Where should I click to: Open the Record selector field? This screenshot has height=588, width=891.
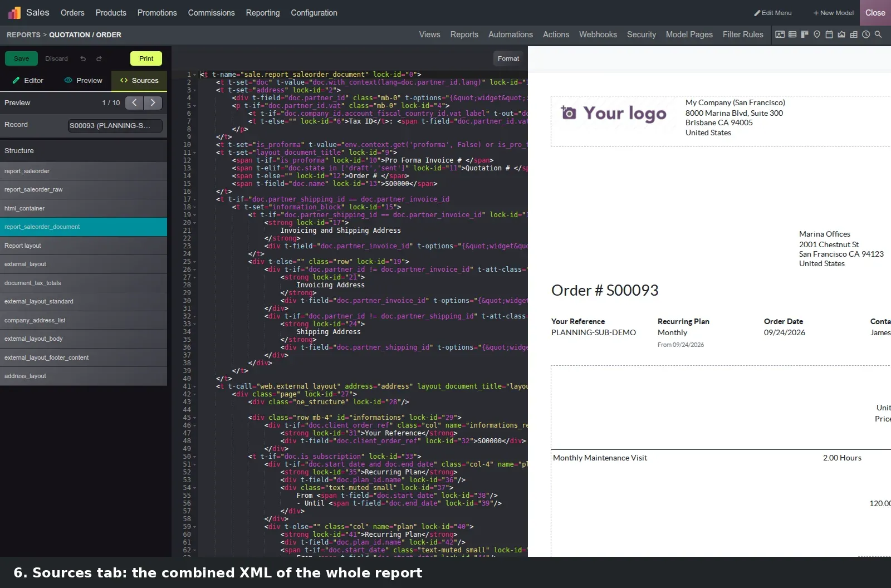[115, 125]
